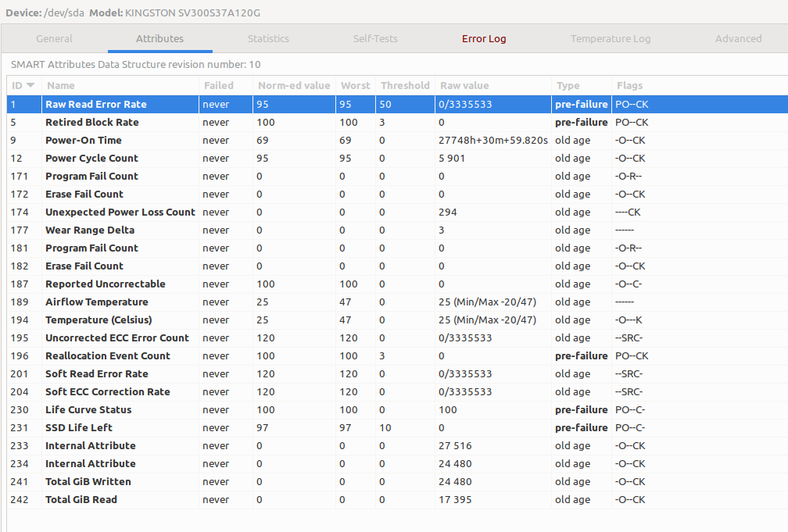Image resolution: width=788 pixels, height=532 pixels.
Task: Select the Total GiB Written row
Action: 397,482
